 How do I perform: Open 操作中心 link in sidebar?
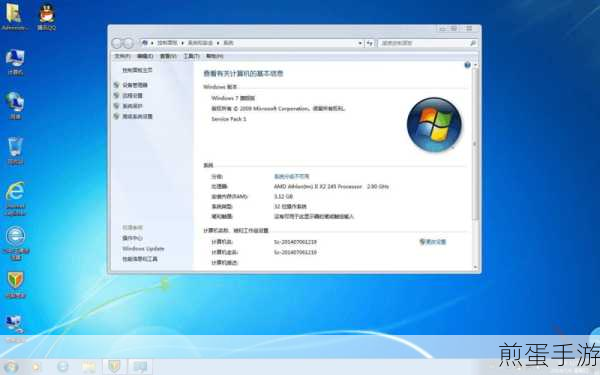click(x=132, y=238)
